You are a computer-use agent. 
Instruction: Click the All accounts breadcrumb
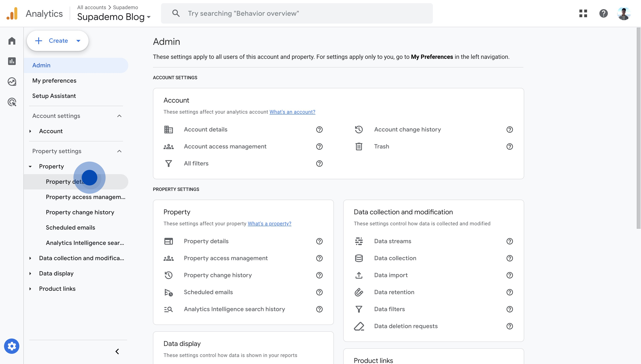[92, 7]
